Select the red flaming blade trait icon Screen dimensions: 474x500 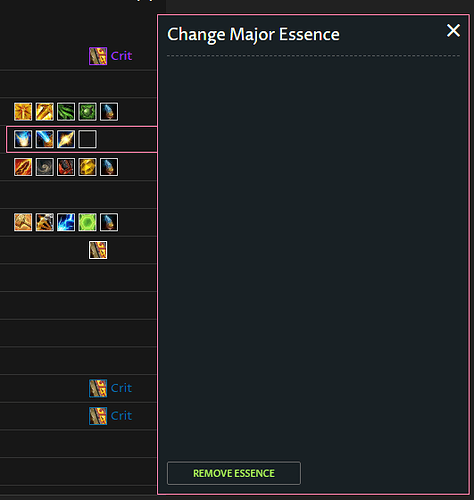(x=23, y=167)
